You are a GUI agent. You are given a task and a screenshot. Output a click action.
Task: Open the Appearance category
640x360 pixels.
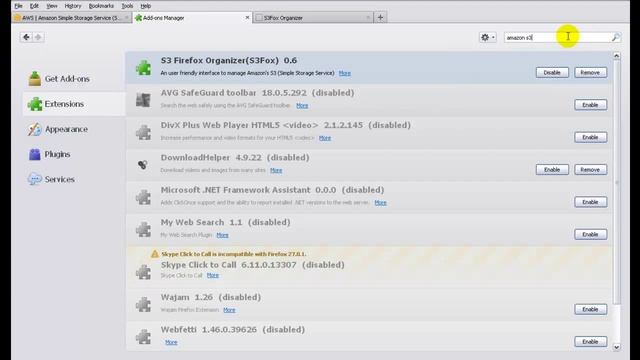58,129
